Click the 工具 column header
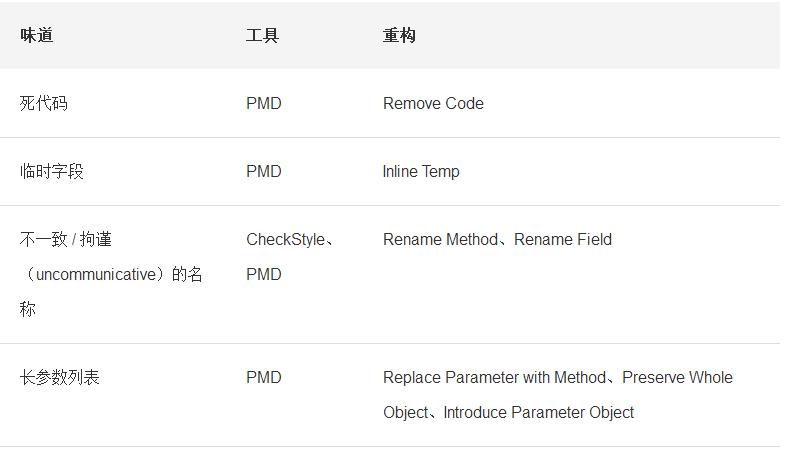 pyautogui.click(x=262, y=36)
